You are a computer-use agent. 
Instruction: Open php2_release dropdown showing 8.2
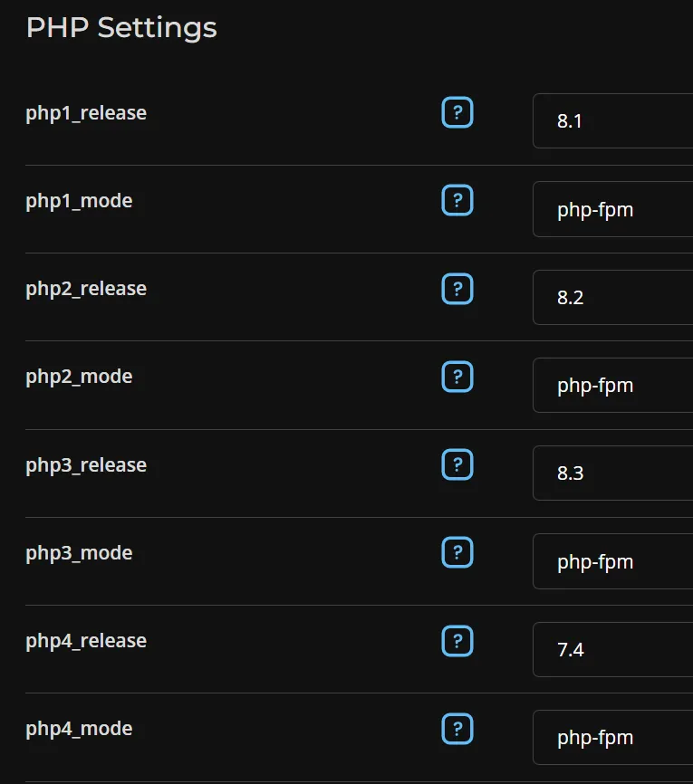point(612,297)
